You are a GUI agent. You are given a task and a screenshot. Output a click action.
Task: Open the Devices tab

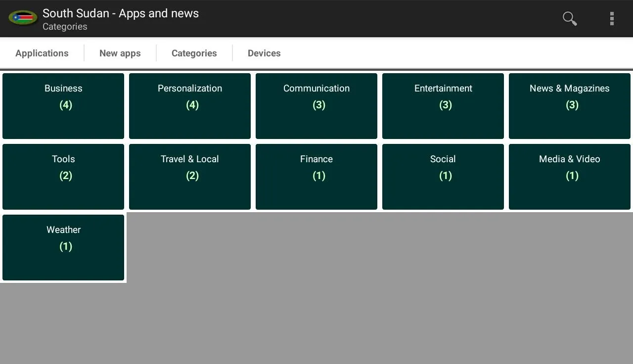[264, 53]
